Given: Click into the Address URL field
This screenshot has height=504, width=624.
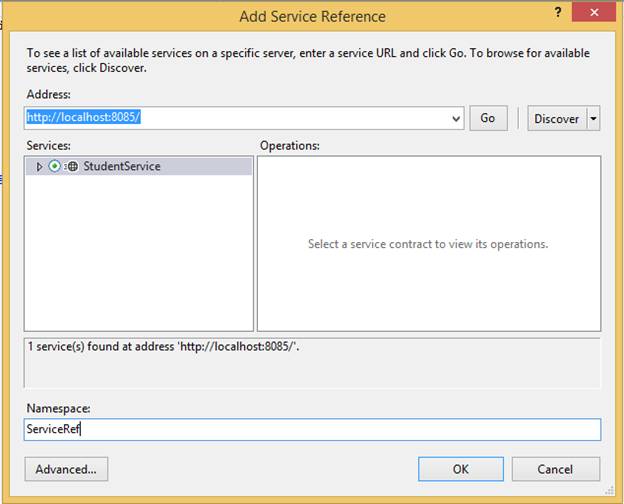Looking at the screenshot, I should pos(240,118).
